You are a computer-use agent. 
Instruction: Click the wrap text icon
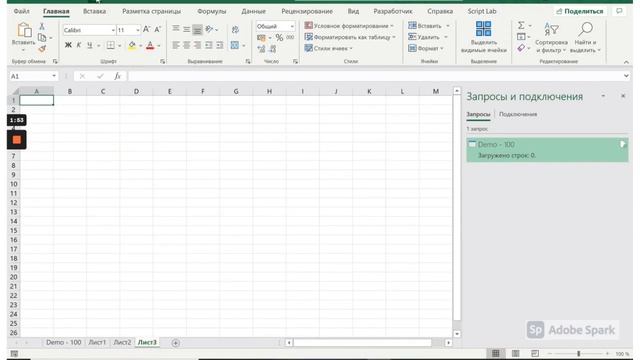[x=236, y=29]
